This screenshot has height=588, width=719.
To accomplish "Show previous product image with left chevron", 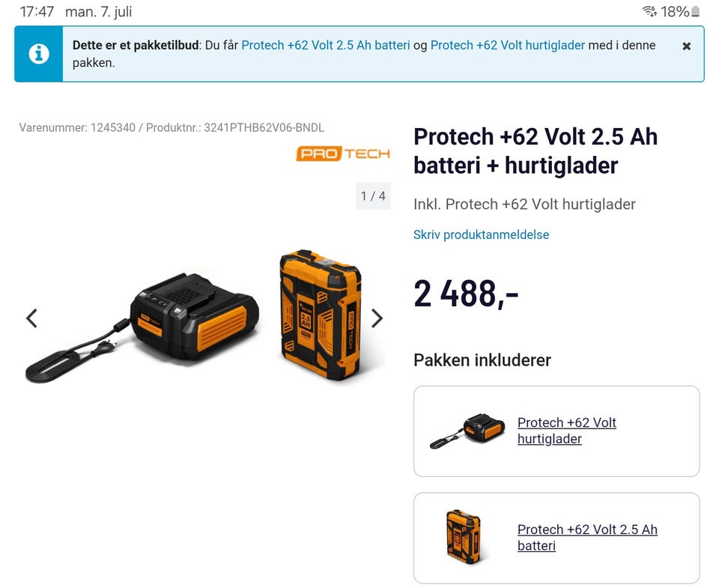I will tap(31, 318).
